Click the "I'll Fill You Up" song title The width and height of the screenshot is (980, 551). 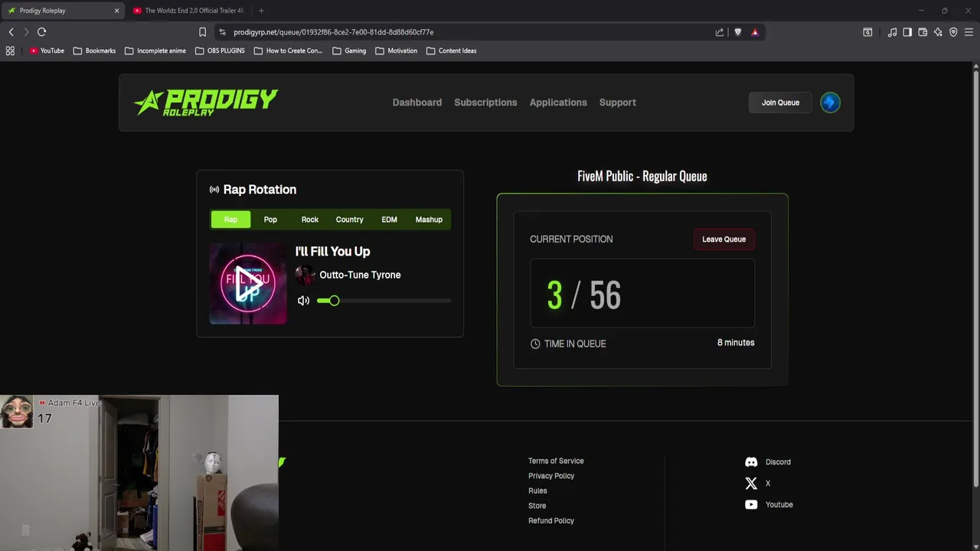click(333, 252)
